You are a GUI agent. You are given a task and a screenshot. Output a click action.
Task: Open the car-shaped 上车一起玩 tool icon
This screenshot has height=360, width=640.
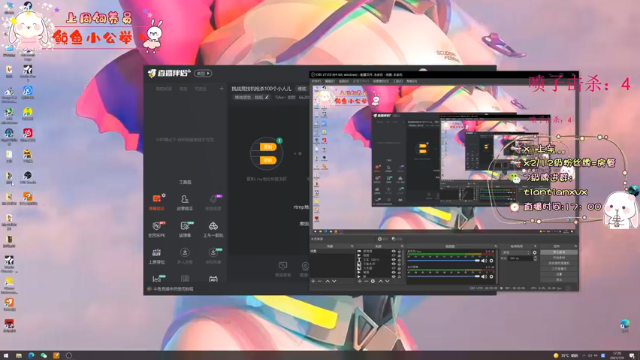coord(213,226)
